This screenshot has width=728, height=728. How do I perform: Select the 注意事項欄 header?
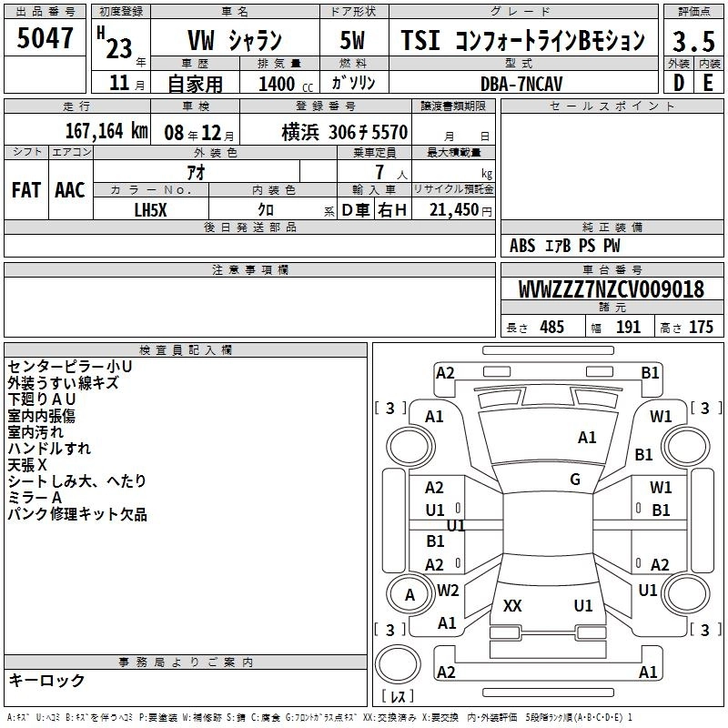coord(249,269)
